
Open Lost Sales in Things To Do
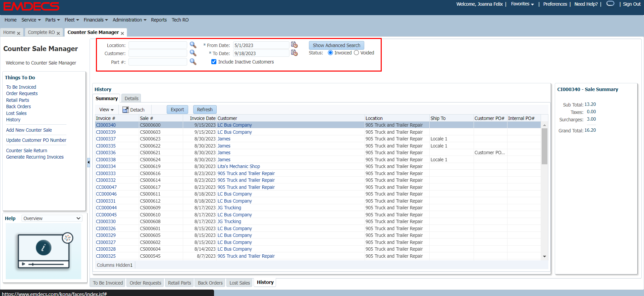(x=16, y=113)
